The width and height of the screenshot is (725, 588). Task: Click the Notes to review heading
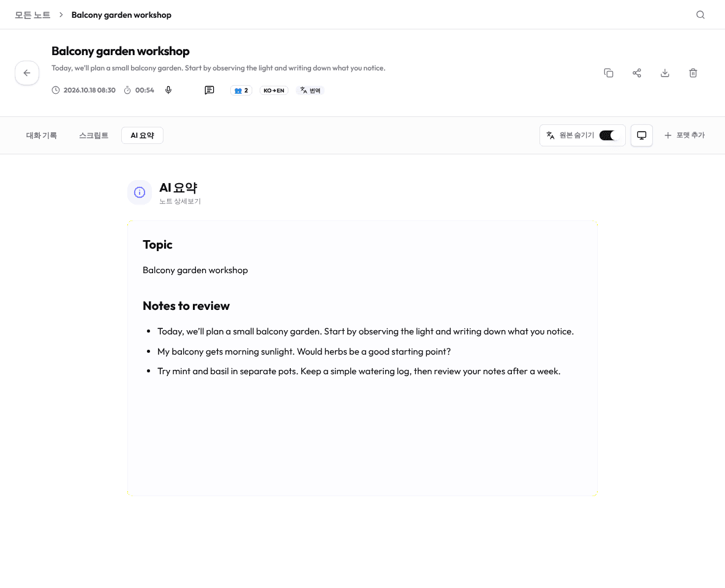tap(186, 306)
